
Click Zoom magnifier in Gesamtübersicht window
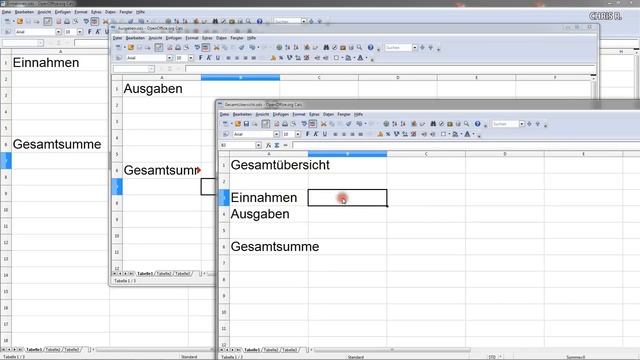[466, 124]
